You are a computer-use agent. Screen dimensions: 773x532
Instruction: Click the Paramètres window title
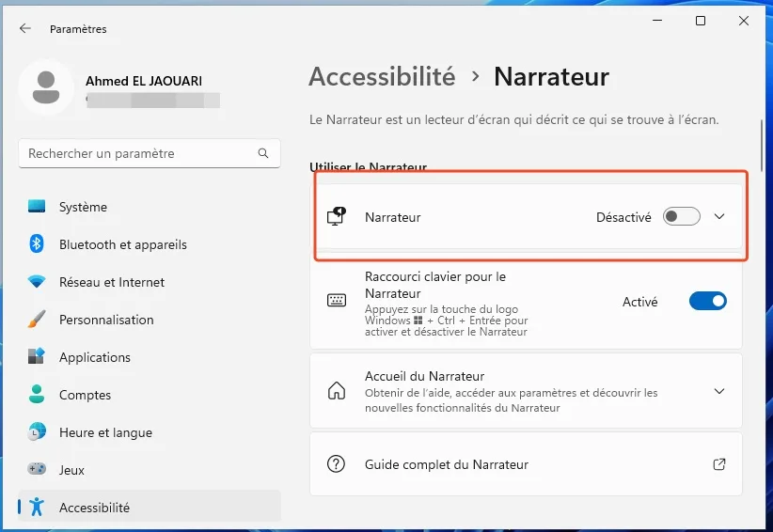[78, 29]
